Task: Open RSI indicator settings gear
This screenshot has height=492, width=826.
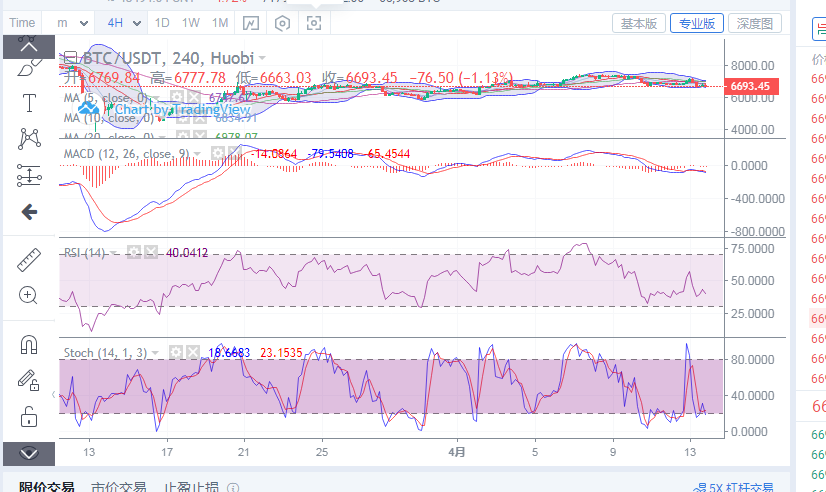Action: pos(134,252)
